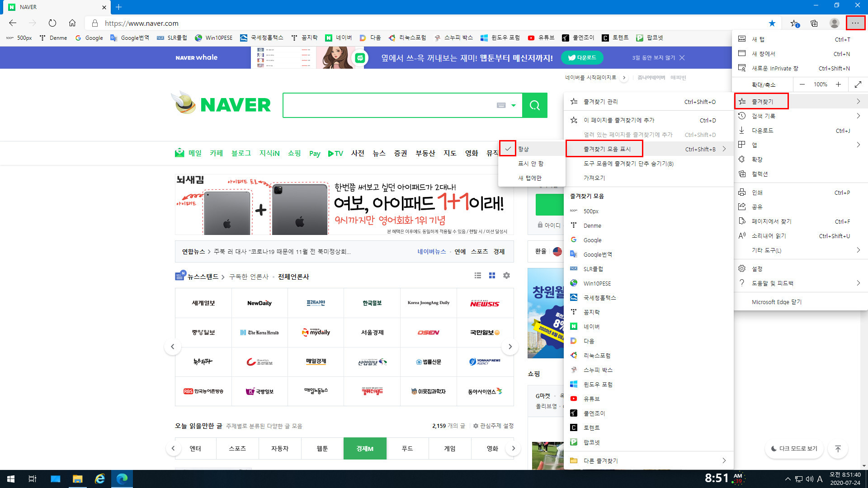
Task: Open a new tab with plus icon
Action: tap(118, 7)
